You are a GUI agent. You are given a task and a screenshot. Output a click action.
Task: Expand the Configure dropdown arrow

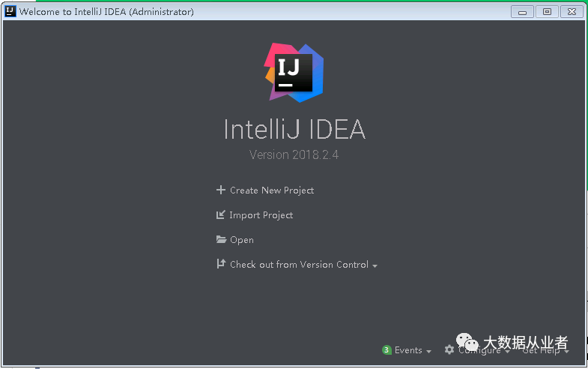(507, 351)
